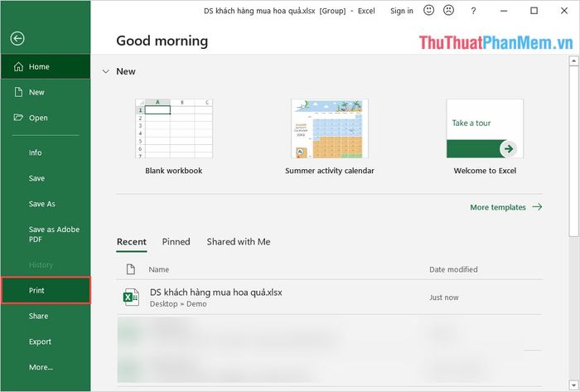Open the Print page
Screen dimensions: 580x392
45,290
